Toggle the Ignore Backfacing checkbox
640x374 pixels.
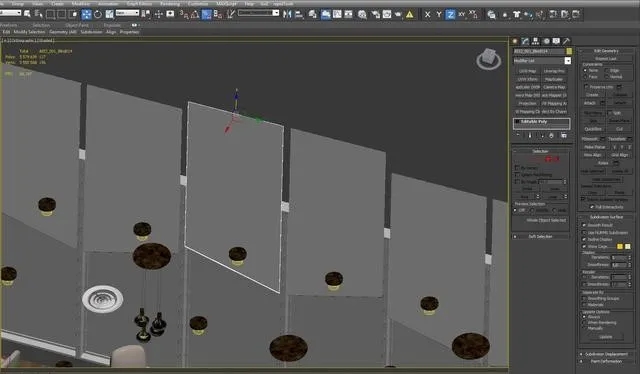(x=517, y=175)
